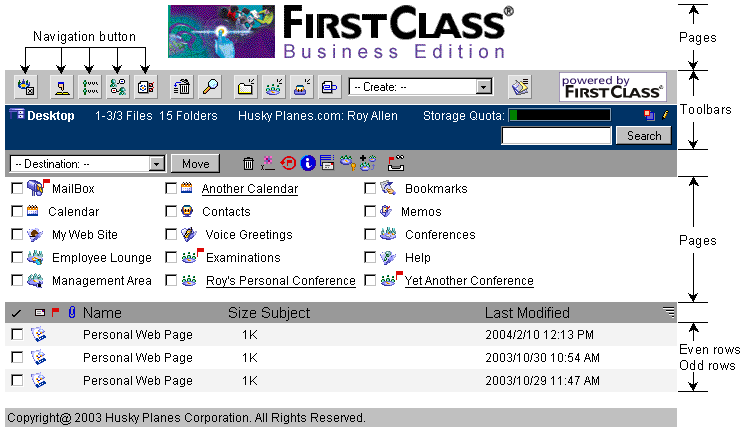The image size is (744, 432).
Task: Click the red flag column header icon
Action: [x=56, y=312]
